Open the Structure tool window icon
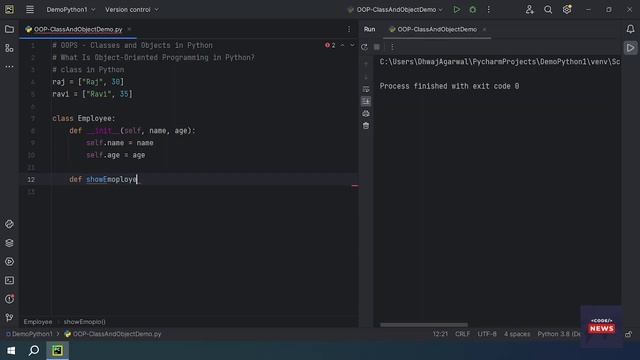 click(9, 48)
